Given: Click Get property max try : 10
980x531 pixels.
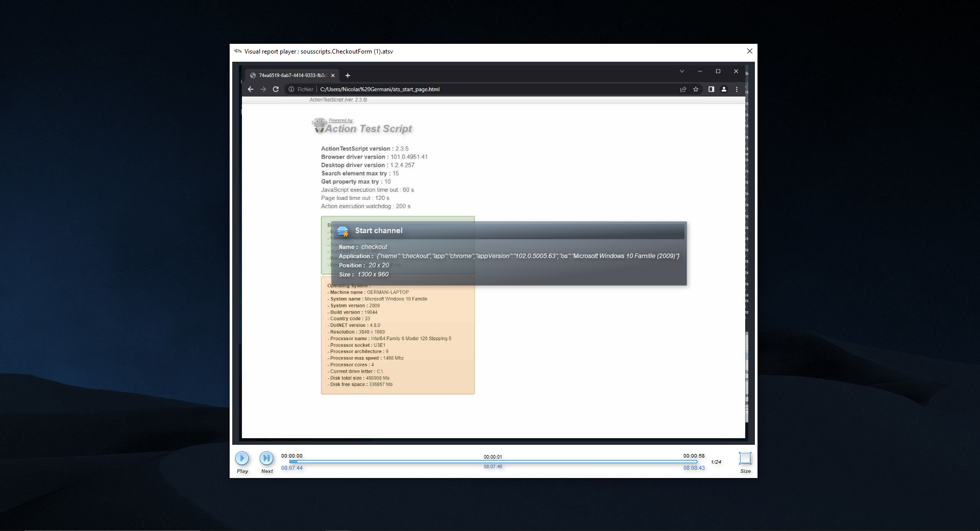Looking at the screenshot, I should click(x=356, y=182).
